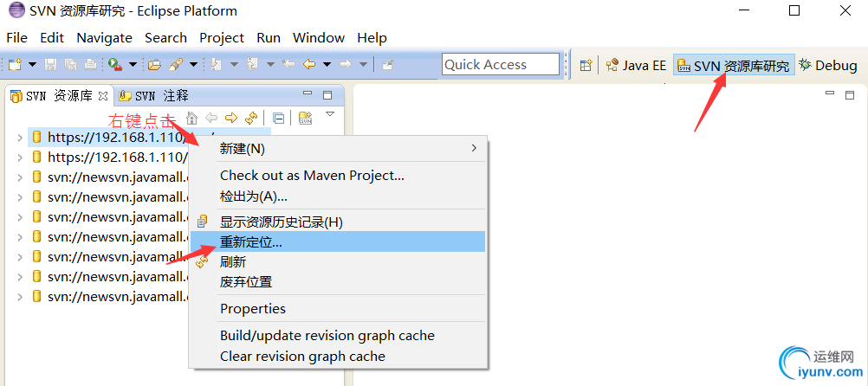Click the Home icon in SVN view

[191, 117]
